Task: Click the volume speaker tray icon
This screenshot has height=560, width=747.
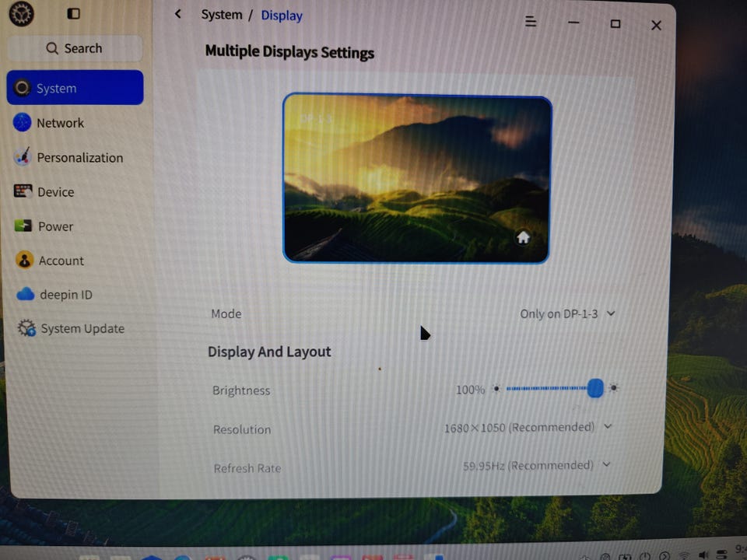Action: tap(703, 555)
